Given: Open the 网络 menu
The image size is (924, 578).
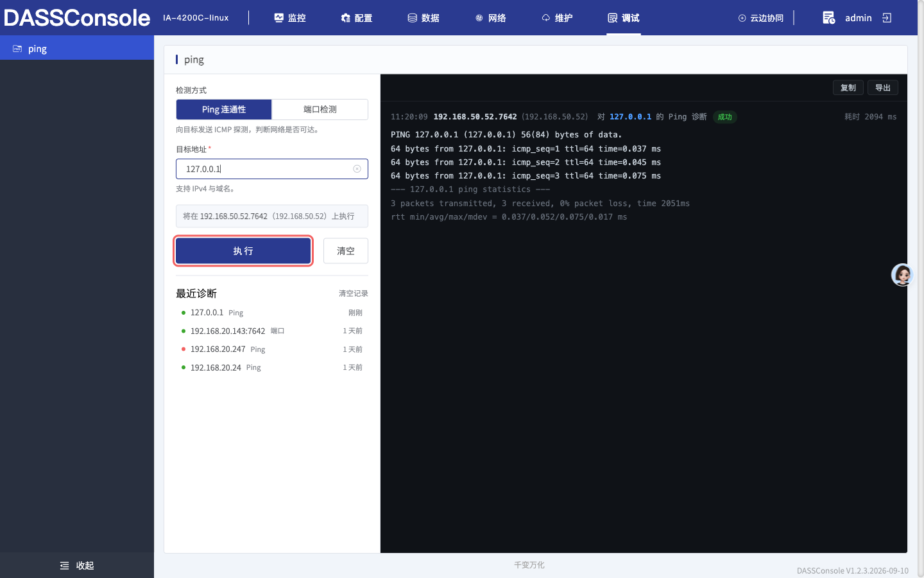Looking at the screenshot, I should coord(490,18).
